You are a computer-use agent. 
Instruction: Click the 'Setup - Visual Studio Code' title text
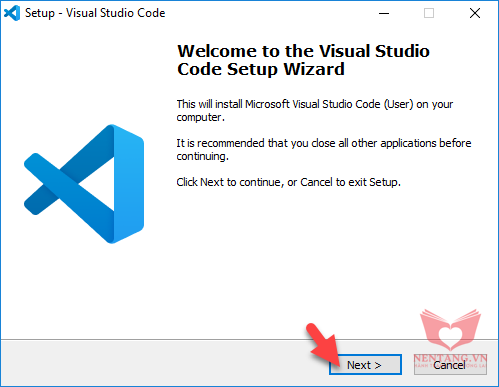(95, 13)
